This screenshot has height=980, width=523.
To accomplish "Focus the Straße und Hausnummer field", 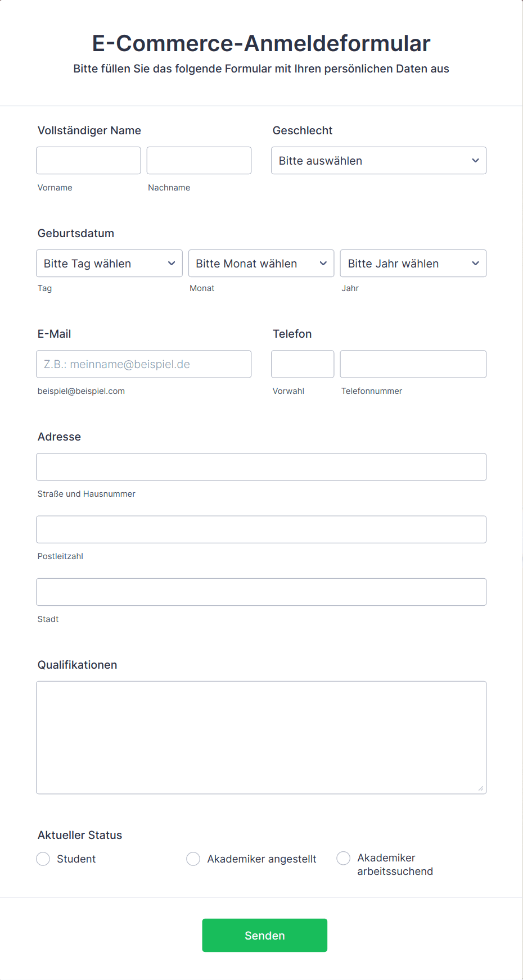I will click(261, 467).
